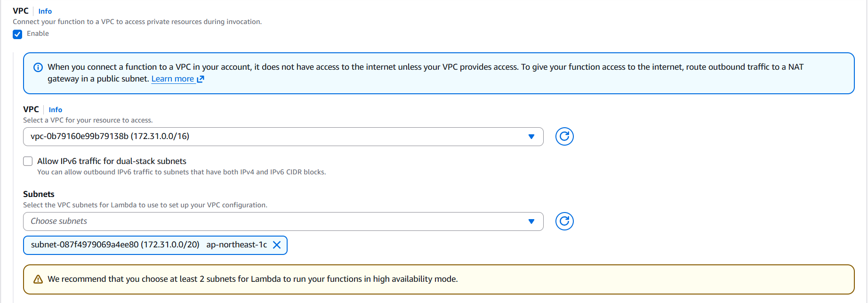Image resolution: width=868 pixels, height=303 pixels.
Task: Click the external link icon beside Learn more
Action: (x=201, y=79)
